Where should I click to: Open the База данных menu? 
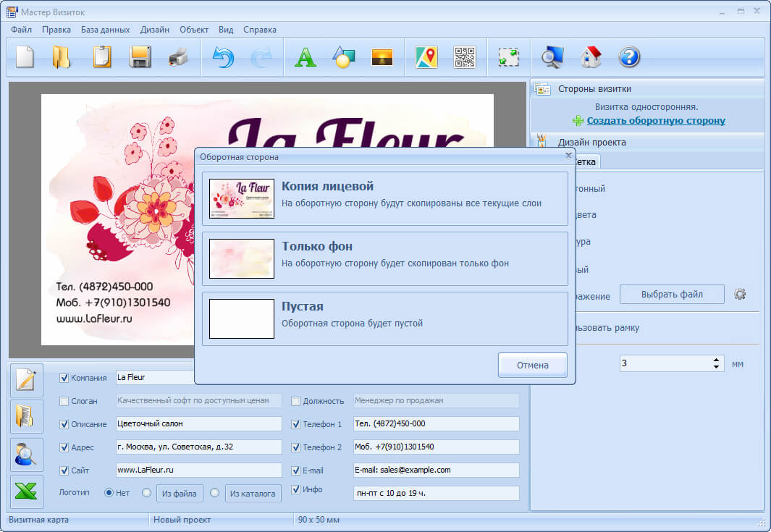pyautogui.click(x=105, y=30)
